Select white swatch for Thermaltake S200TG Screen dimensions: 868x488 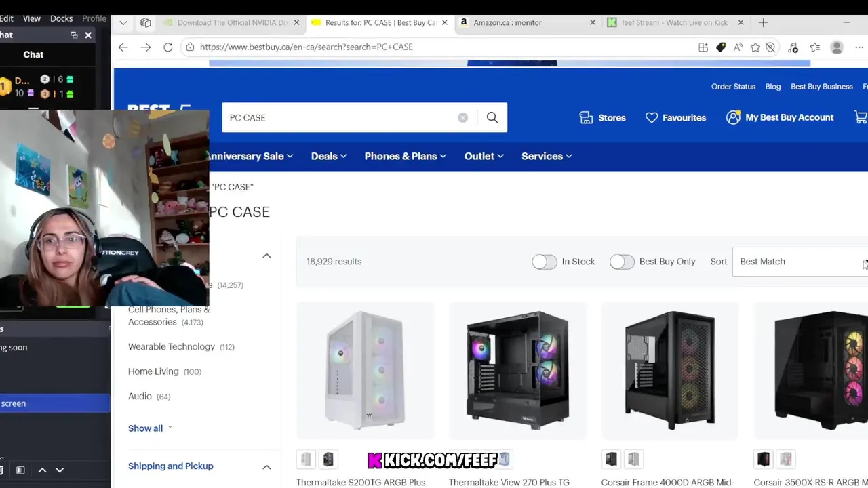(307, 460)
